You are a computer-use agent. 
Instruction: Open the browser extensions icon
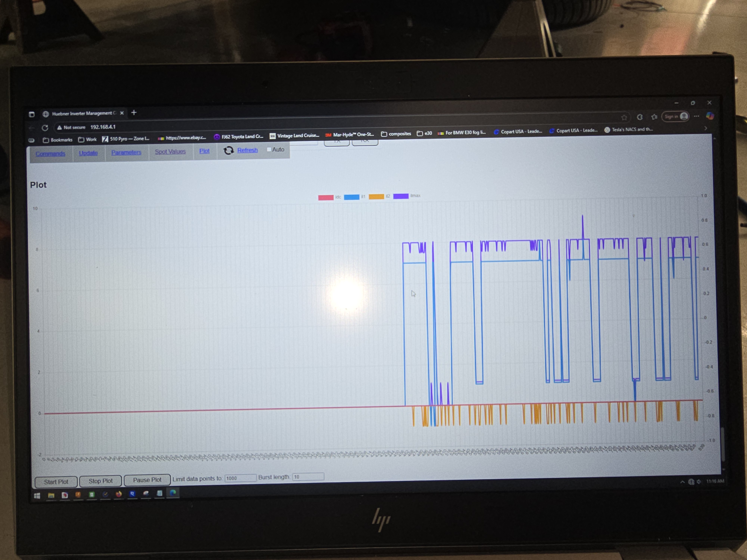pyautogui.click(x=640, y=117)
